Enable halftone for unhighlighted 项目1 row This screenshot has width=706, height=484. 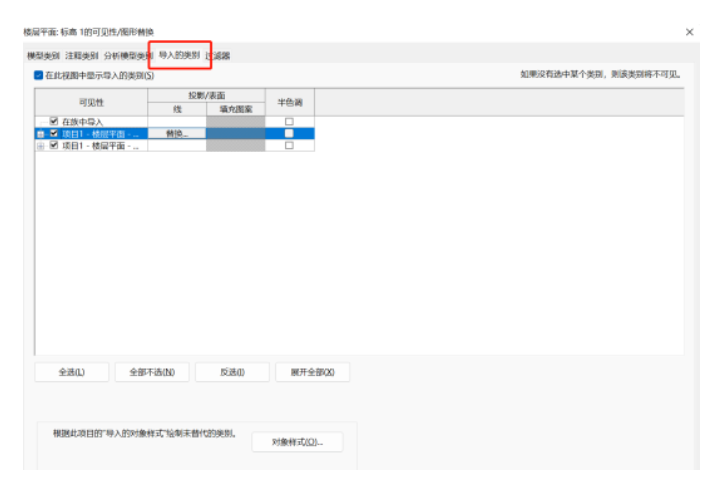(x=289, y=145)
